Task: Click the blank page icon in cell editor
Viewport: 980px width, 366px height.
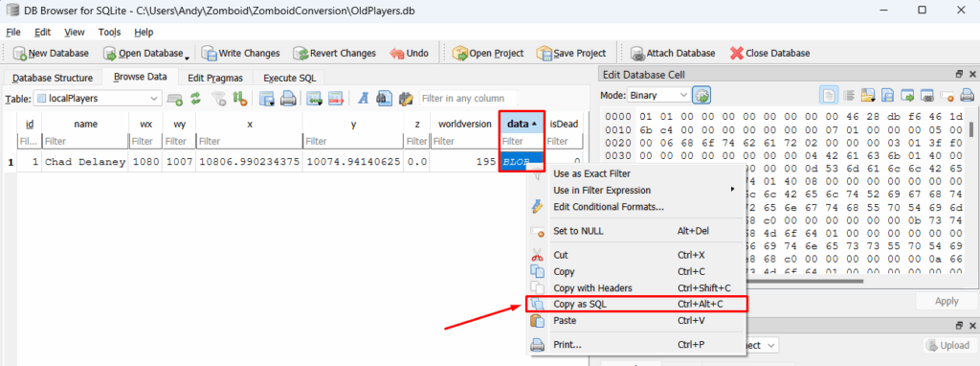Action: coord(829,95)
